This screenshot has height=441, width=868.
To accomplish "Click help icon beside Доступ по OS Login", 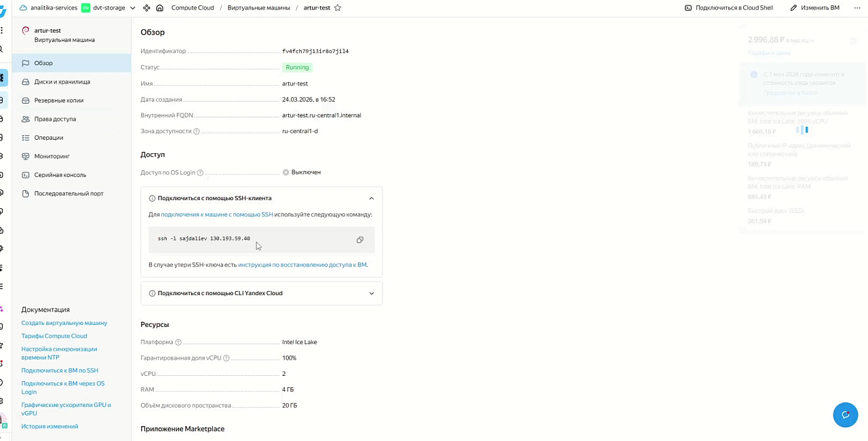I will coord(200,172).
